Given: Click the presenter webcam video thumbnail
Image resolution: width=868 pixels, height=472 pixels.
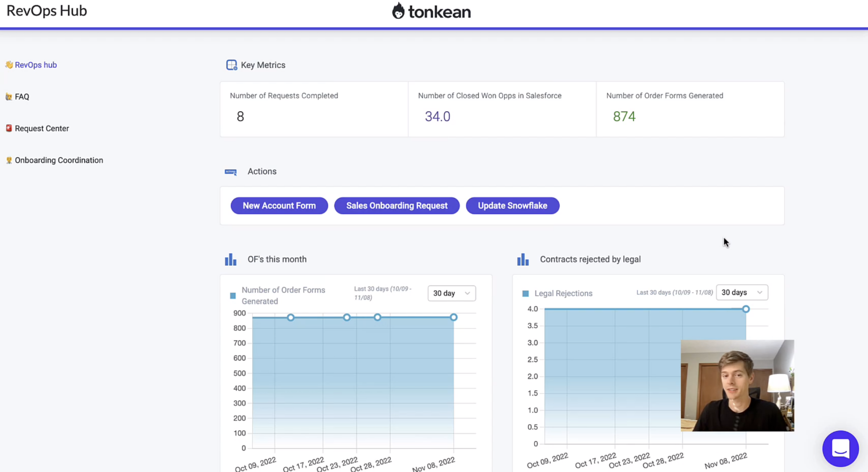Looking at the screenshot, I should 737,385.
